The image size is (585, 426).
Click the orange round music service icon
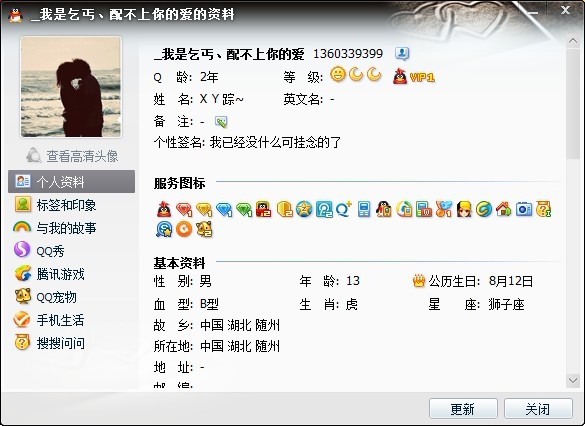(184, 229)
